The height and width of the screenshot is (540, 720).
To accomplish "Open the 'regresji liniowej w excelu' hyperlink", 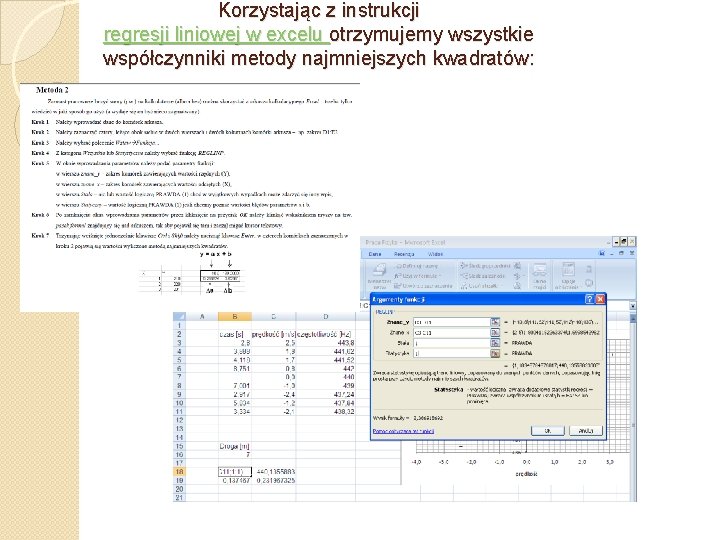I will coord(217,35).
